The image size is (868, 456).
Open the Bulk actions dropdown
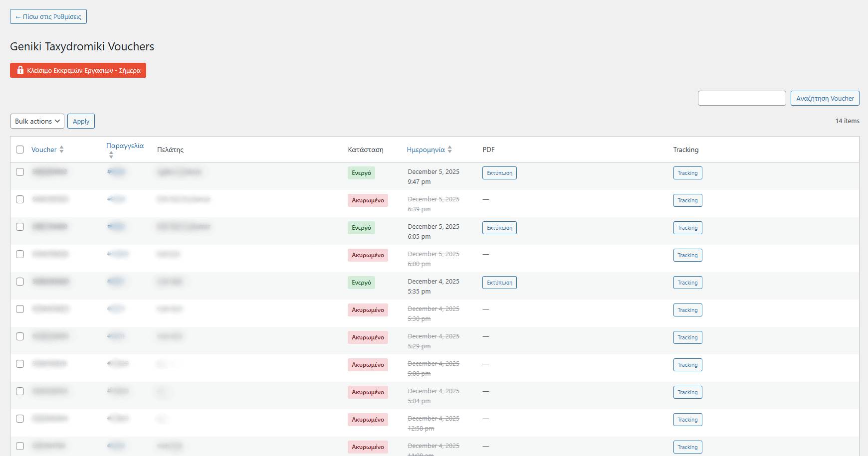click(37, 121)
